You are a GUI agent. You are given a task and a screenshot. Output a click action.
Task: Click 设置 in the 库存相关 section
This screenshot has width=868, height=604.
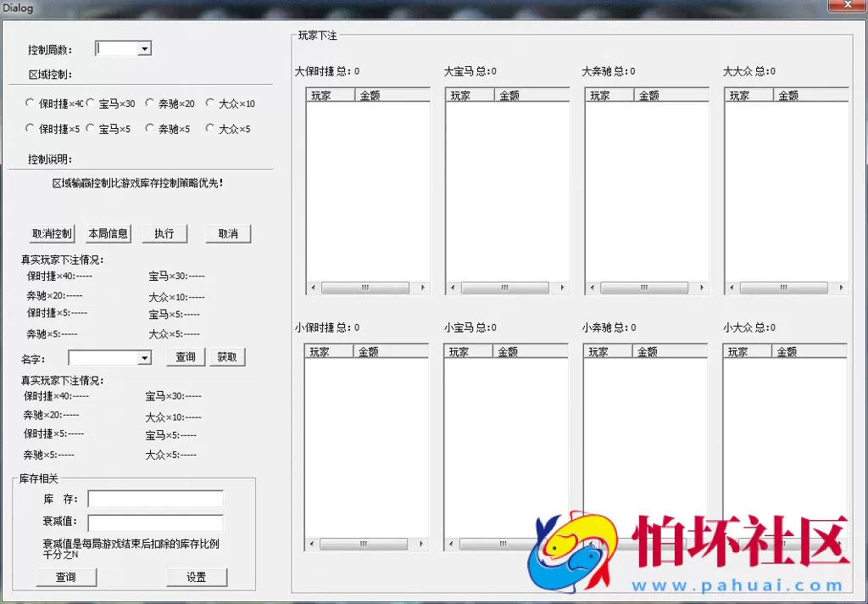(197, 577)
